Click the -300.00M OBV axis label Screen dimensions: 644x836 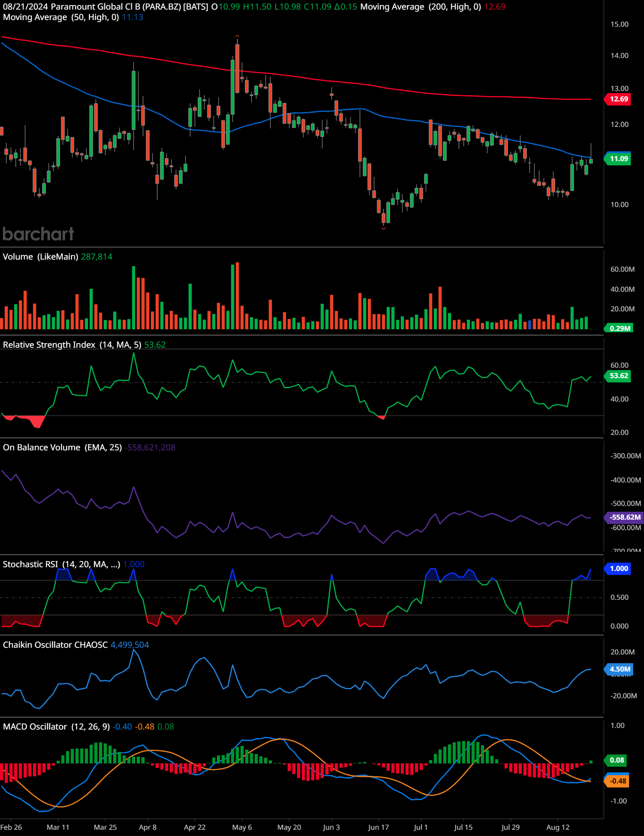[x=626, y=456]
